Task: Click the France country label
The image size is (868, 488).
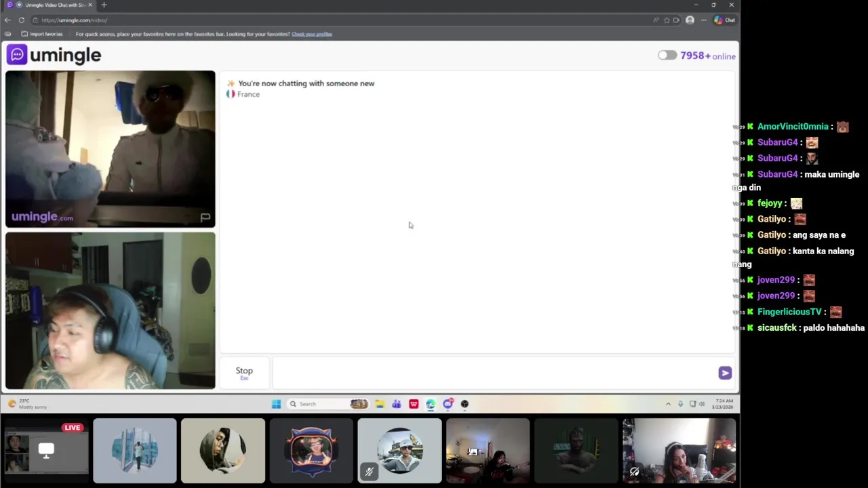Action: pos(248,94)
